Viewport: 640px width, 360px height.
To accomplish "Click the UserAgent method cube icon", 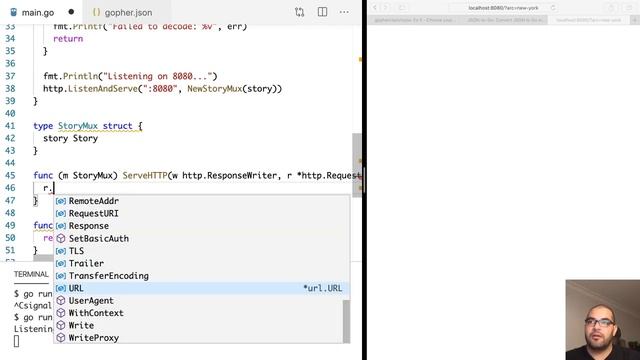I will [61, 300].
